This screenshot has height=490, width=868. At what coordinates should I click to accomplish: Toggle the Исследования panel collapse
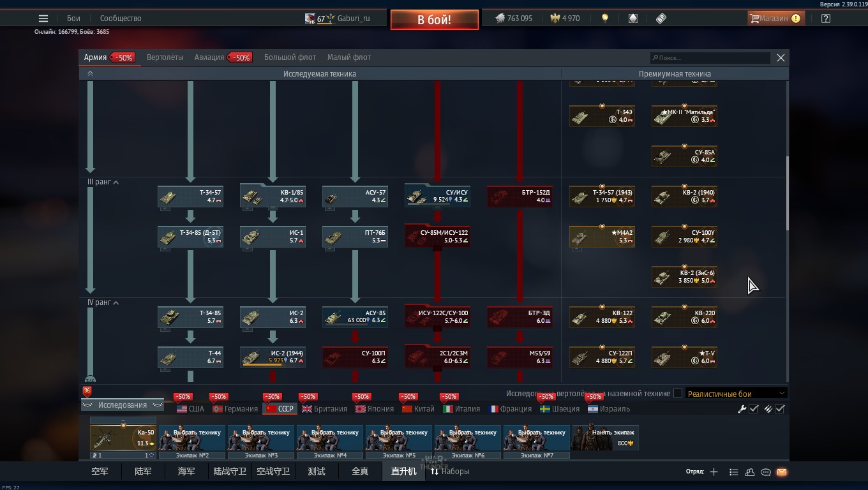(122, 405)
